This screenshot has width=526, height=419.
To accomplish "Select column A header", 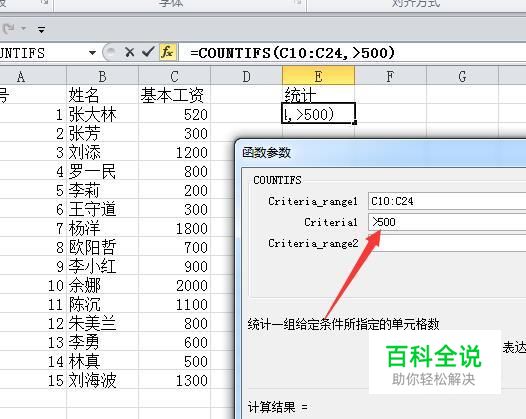I will coord(33,76).
